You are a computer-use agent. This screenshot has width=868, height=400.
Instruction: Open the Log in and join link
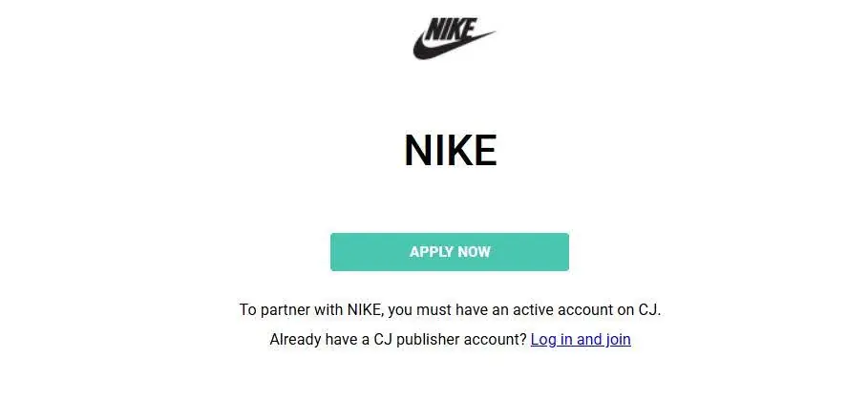(x=581, y=339)
